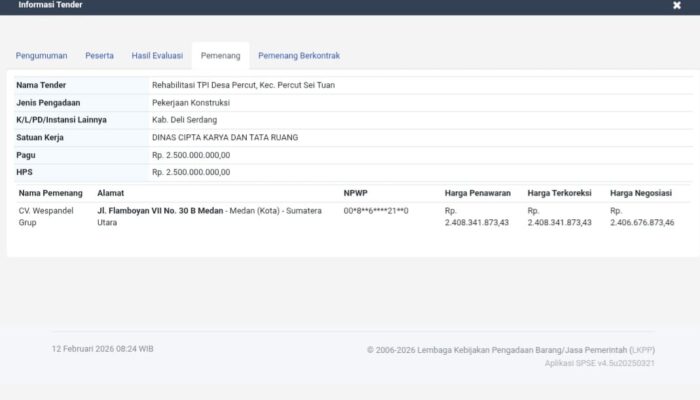700x400 pixels.
Task: Click the Nama Pemenang column header
Action: (49, 192)
